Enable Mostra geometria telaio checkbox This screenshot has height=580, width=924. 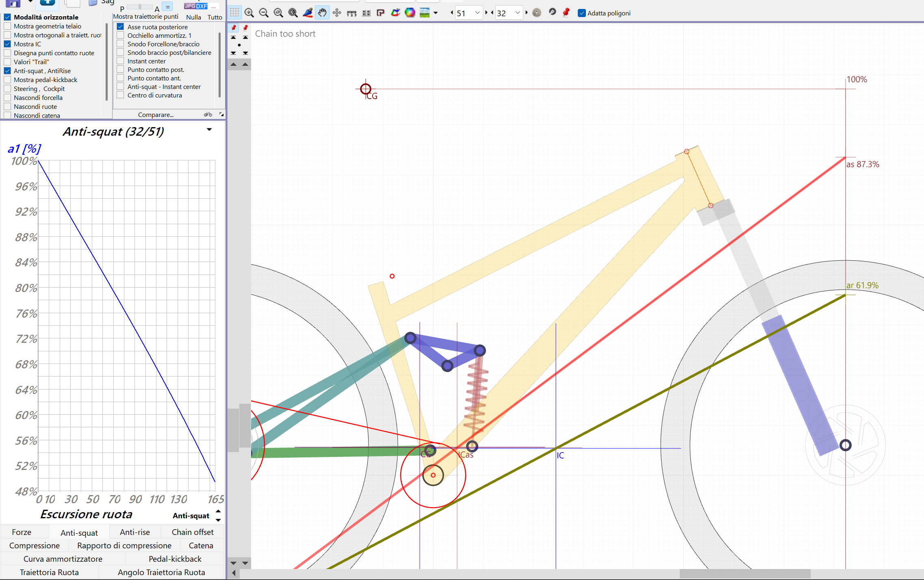7,26
